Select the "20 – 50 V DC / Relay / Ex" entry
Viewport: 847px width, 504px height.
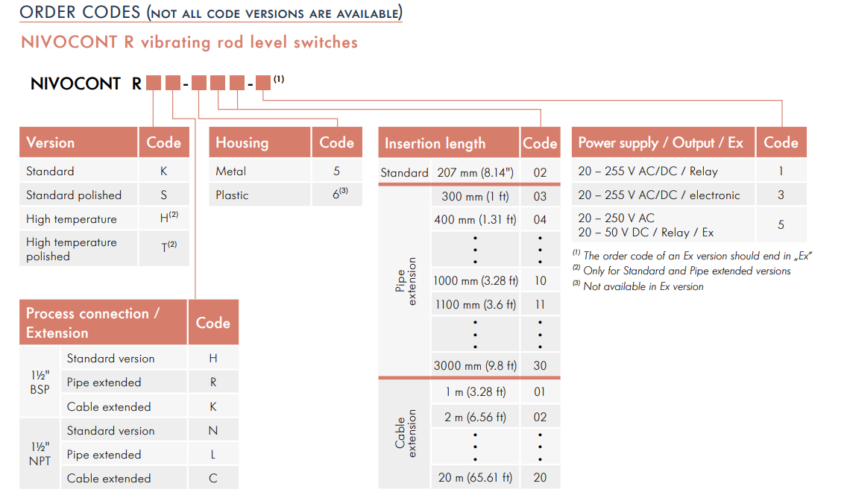[646, 233]
